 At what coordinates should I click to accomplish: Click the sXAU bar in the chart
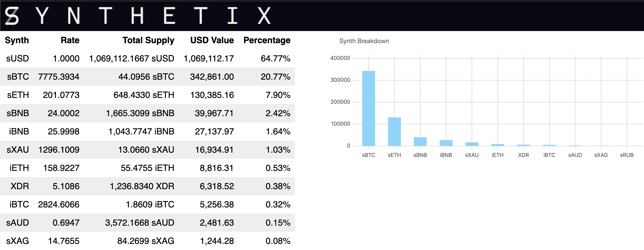pos(472,144)
